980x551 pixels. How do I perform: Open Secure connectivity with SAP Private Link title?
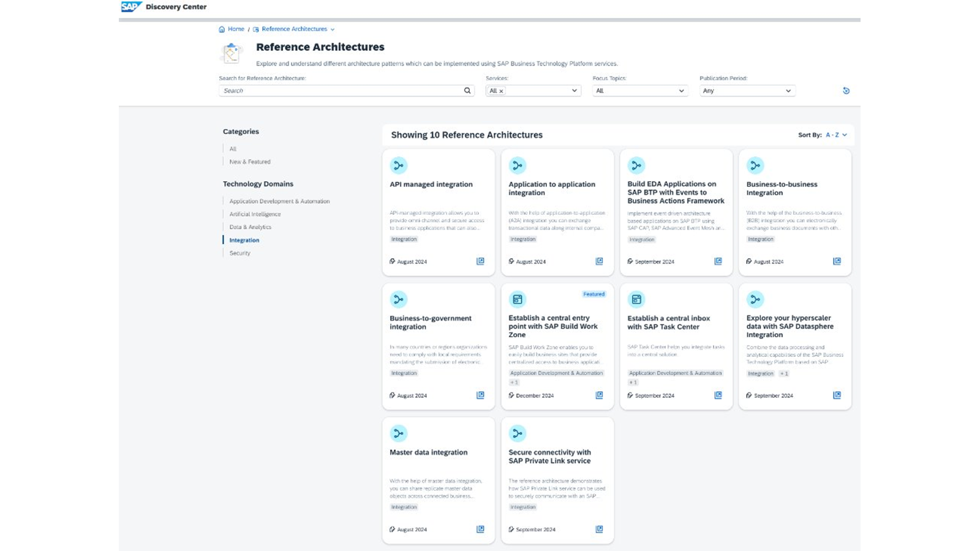[x=549, y=457]
